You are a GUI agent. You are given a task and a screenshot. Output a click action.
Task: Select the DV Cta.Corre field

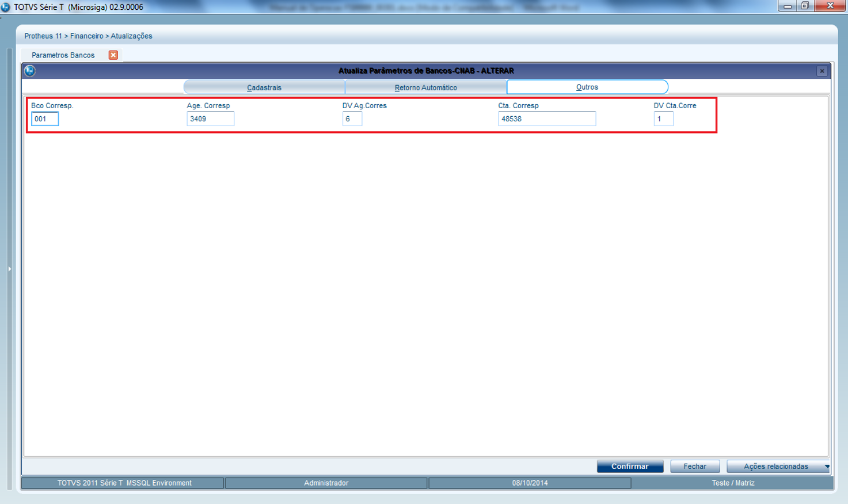click(663, 119)
